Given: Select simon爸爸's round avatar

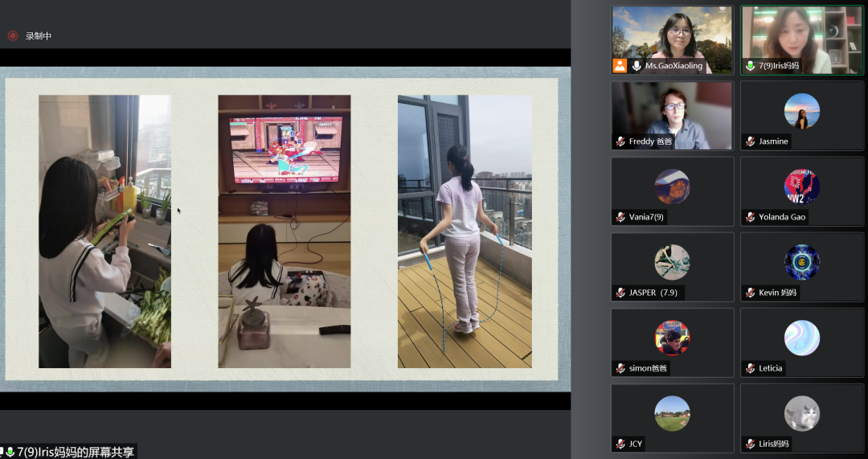Looking at the screenshot, I should point(672,338).
